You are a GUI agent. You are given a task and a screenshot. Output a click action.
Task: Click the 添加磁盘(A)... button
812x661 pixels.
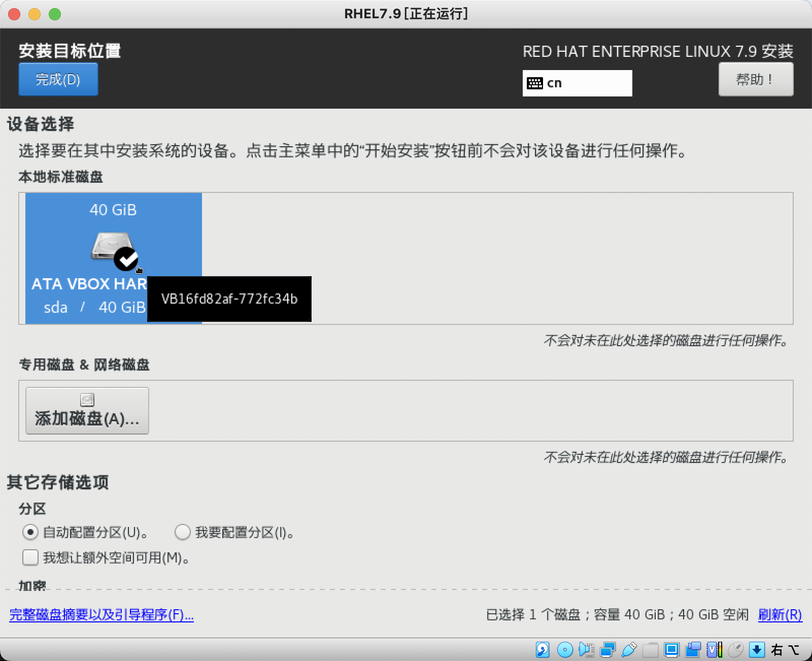click(x=87, y=411)
